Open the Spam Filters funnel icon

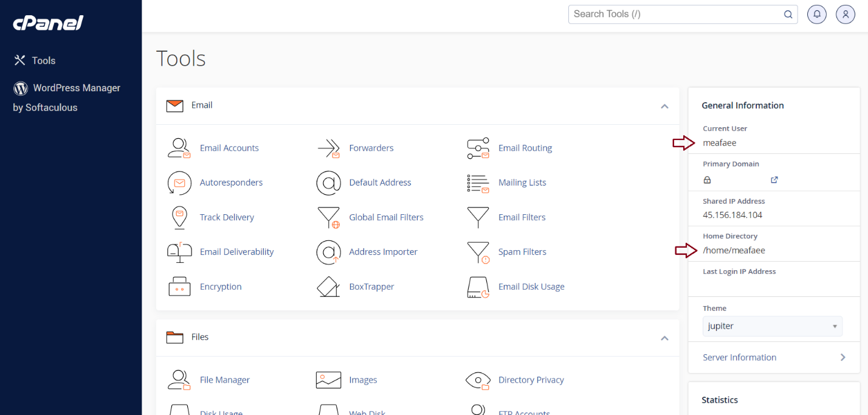[478, 252]
